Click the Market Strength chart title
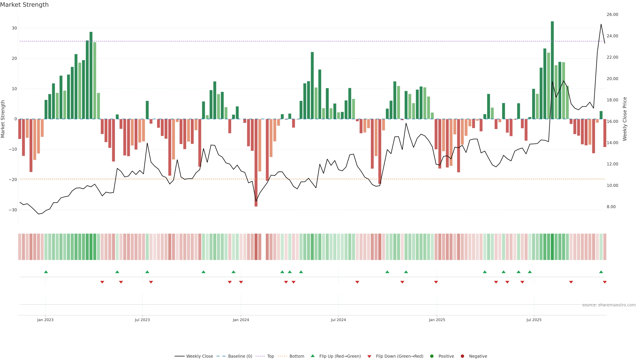Viewport: 644px width, 362px height. click(24, 5)
